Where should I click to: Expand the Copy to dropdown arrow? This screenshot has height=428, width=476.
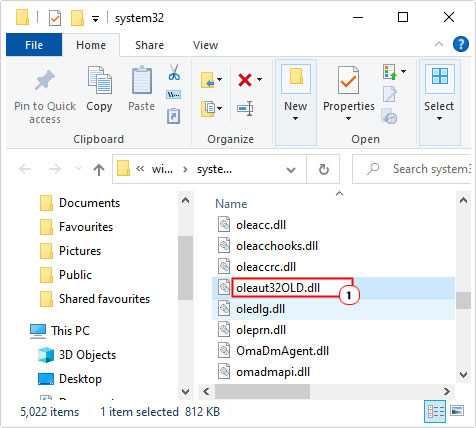(220, 108)
